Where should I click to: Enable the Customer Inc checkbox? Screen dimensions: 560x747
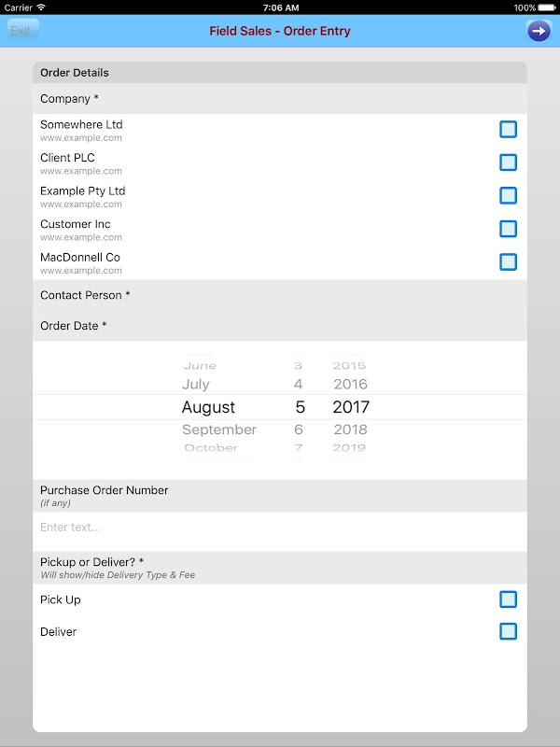click(508, 229)
